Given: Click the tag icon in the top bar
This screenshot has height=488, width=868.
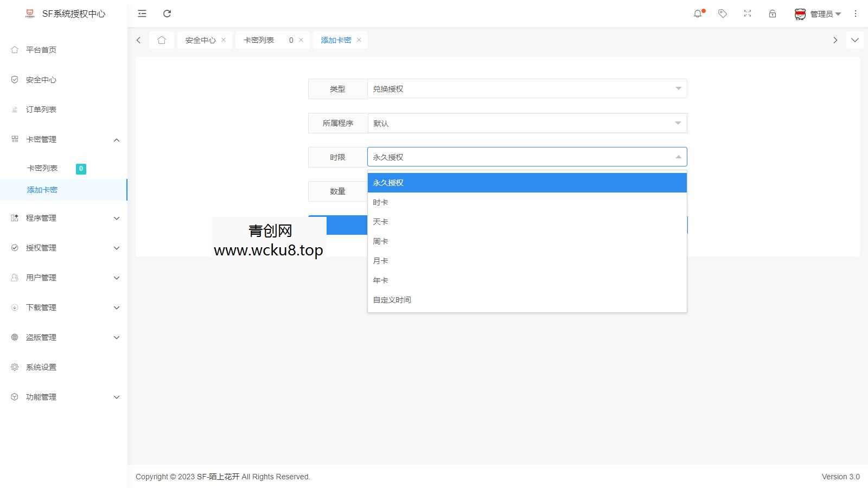Looking at the screenshot, I should tap(723, 14).
